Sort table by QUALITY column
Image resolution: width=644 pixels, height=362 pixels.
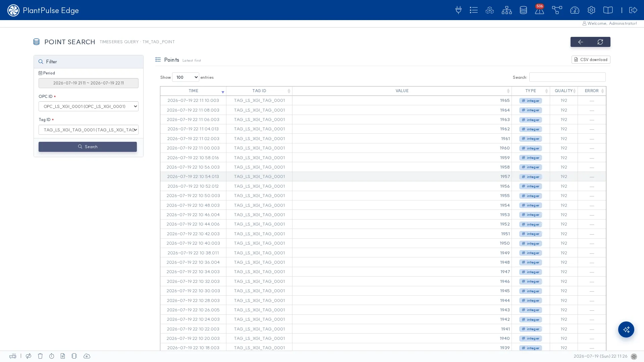(x=563, y=91)
